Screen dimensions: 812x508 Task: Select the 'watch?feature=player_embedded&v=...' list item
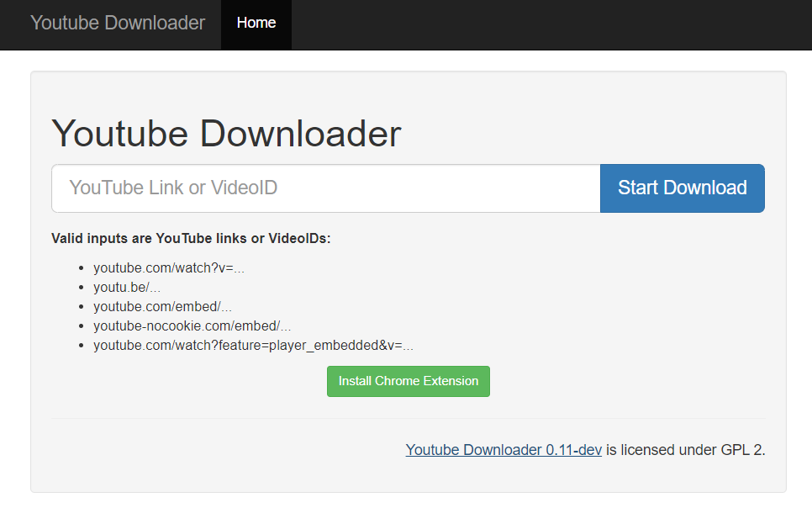(x=253, y=345)
